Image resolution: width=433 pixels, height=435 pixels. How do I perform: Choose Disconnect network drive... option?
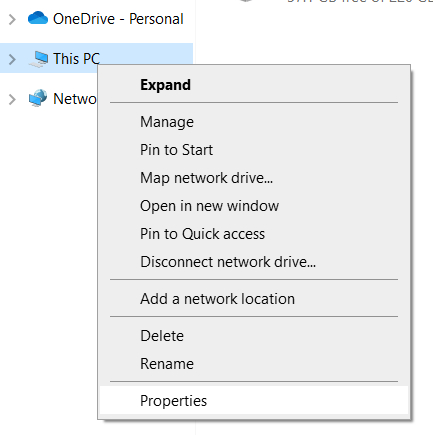click(254, 262)
